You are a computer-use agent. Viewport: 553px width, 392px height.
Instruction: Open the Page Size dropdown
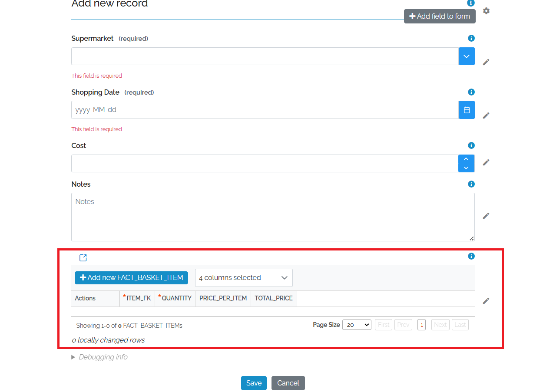(x=356, y=325)
